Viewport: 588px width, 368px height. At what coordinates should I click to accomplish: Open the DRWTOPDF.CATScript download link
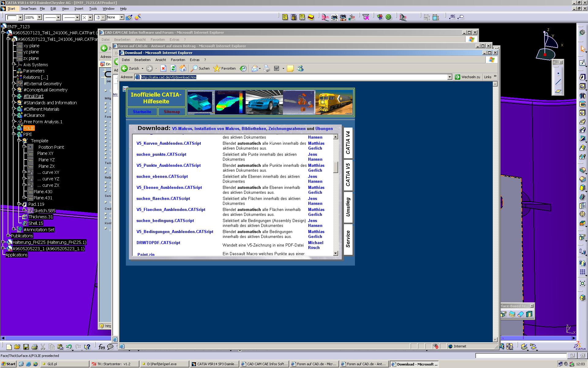[x=158, y=243]
